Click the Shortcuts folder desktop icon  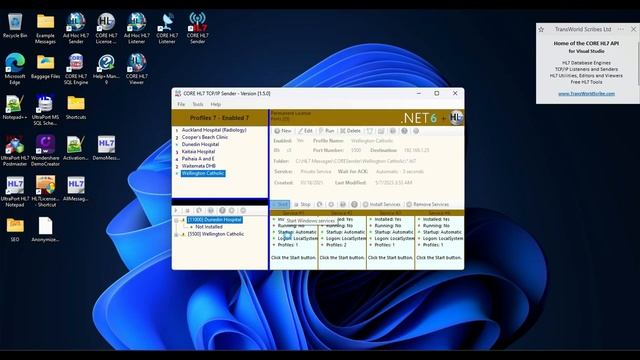click(76, 107)
